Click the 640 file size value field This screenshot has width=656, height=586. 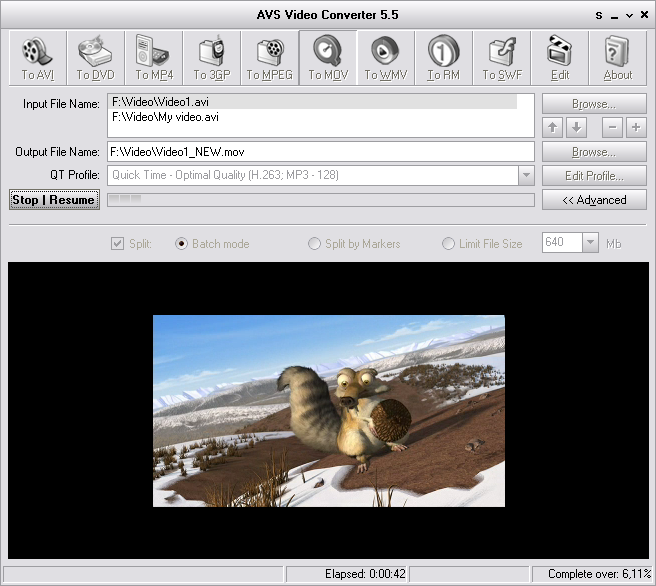(562, 242)
